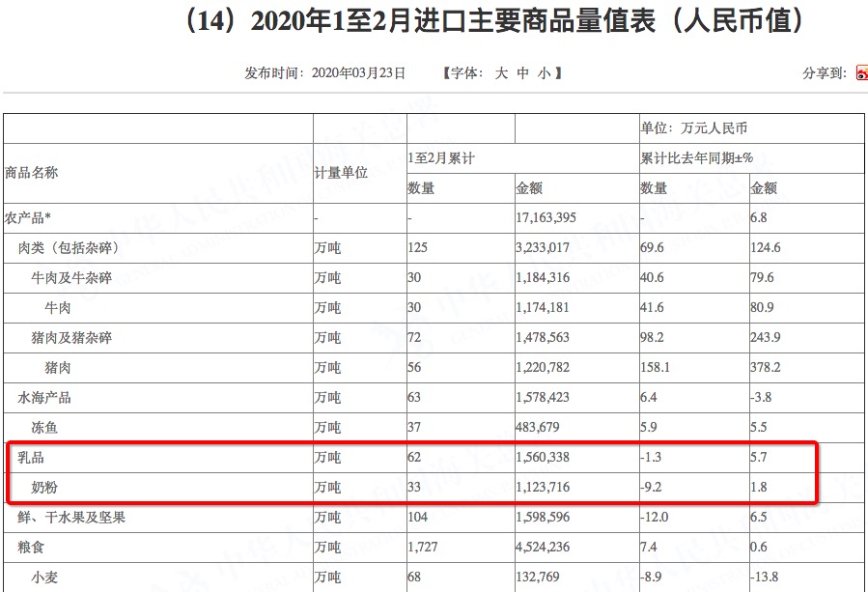The height and width of the screenshot is (592, 868).
Task: Select the 水海产品 row label
Action: point(44,398)
